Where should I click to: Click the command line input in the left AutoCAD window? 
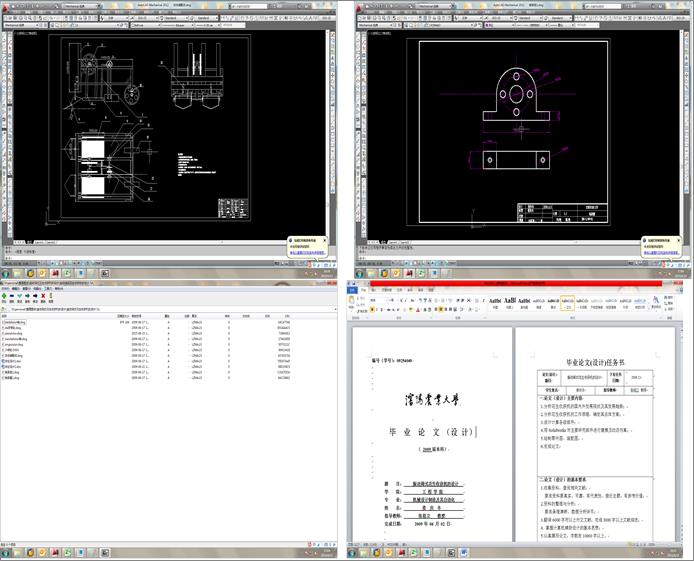tap(146, 257)
